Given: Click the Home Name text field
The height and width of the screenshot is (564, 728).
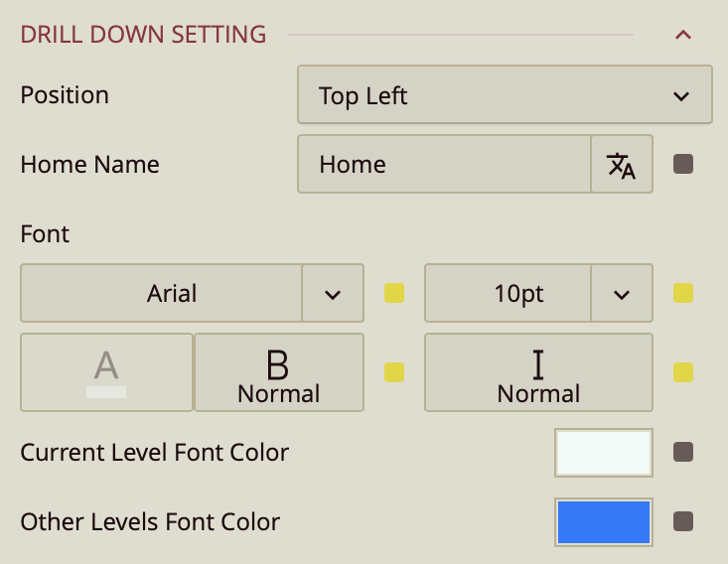Looking at the screenshot, I should [x=445, y=165].
